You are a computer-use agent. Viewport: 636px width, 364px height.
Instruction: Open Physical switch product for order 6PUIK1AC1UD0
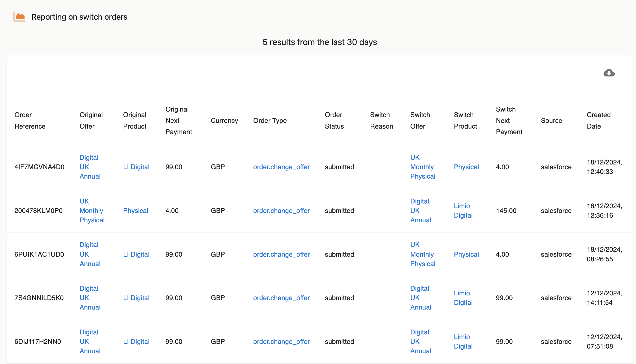(466, 254)
